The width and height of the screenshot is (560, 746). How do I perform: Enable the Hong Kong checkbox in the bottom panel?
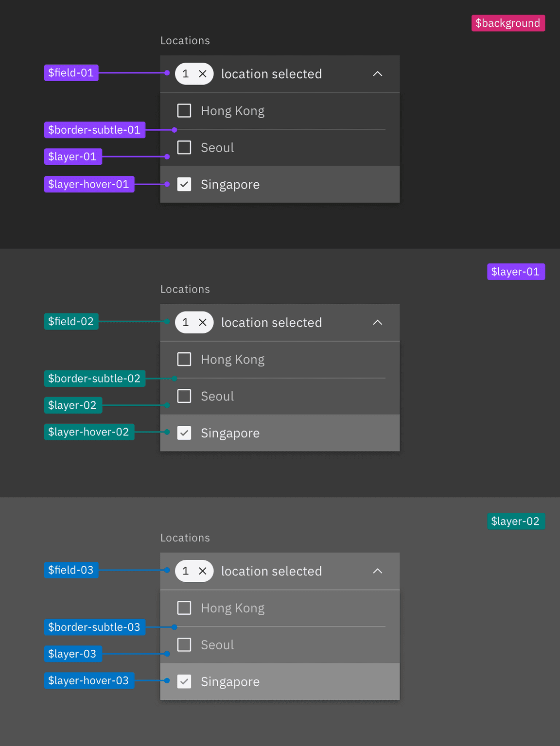184,608
